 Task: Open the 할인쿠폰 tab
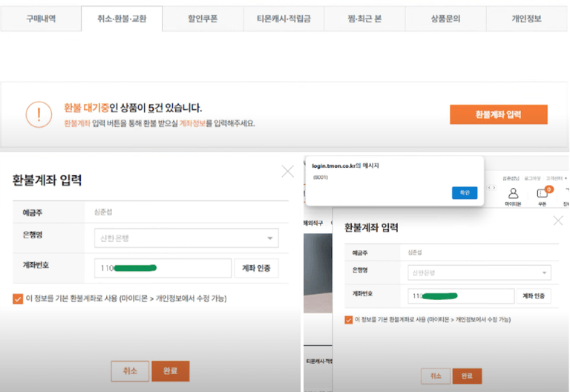[x=203, y=19]
